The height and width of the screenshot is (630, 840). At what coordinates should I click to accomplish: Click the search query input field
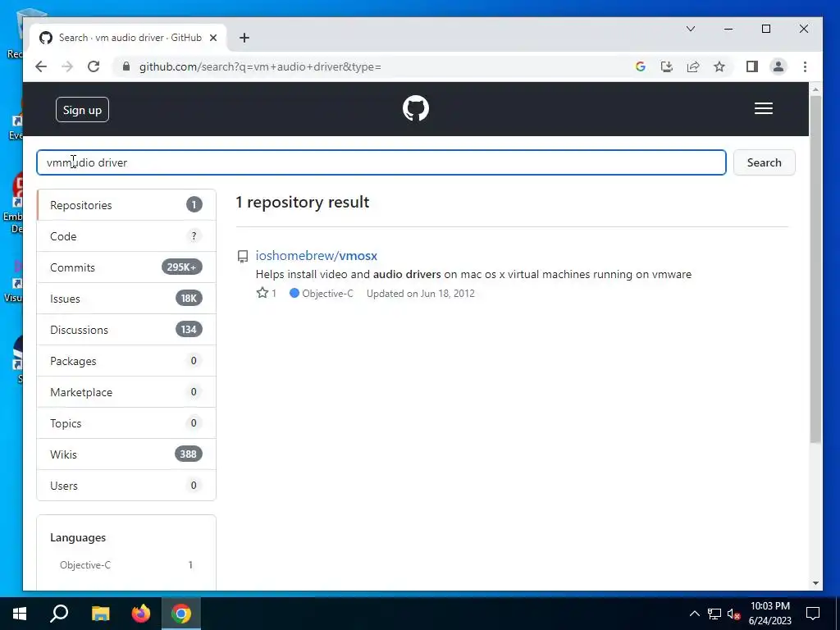click(381, 162)
